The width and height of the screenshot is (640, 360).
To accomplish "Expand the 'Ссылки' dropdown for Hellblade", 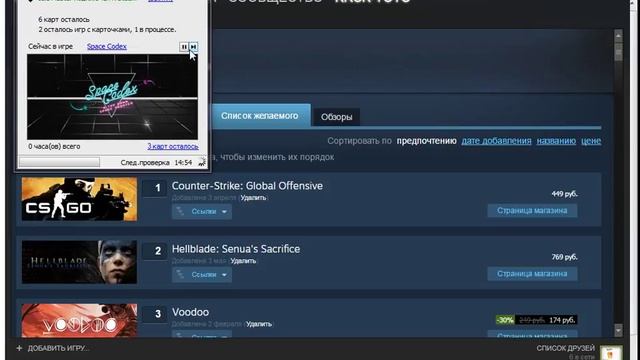I will tap(202, 275).
